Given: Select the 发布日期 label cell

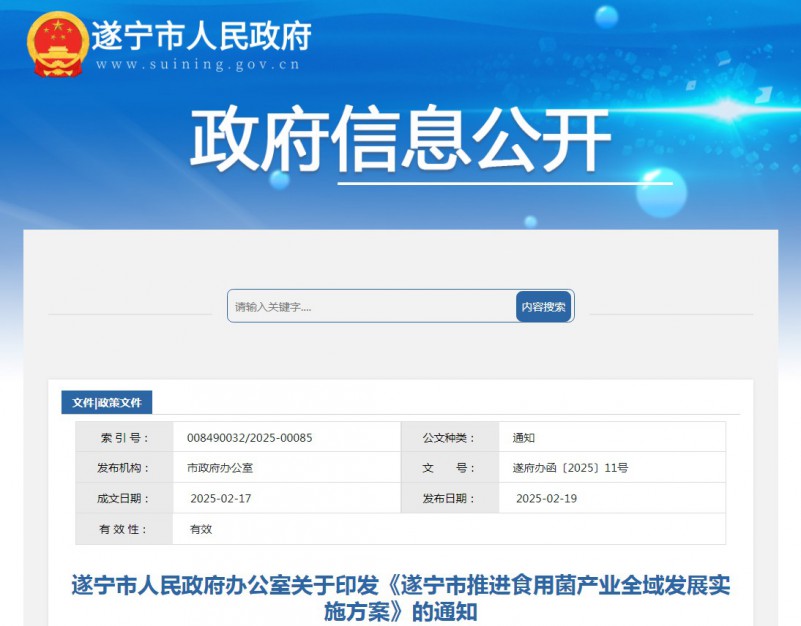Looking at the screenshot, I should point(450,498).
